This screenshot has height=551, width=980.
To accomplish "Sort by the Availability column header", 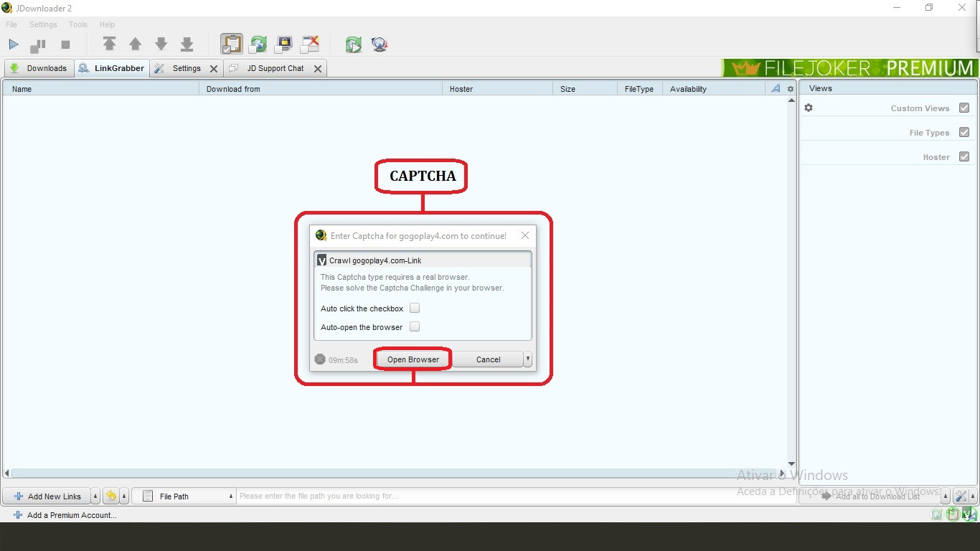I will (714, 89).
